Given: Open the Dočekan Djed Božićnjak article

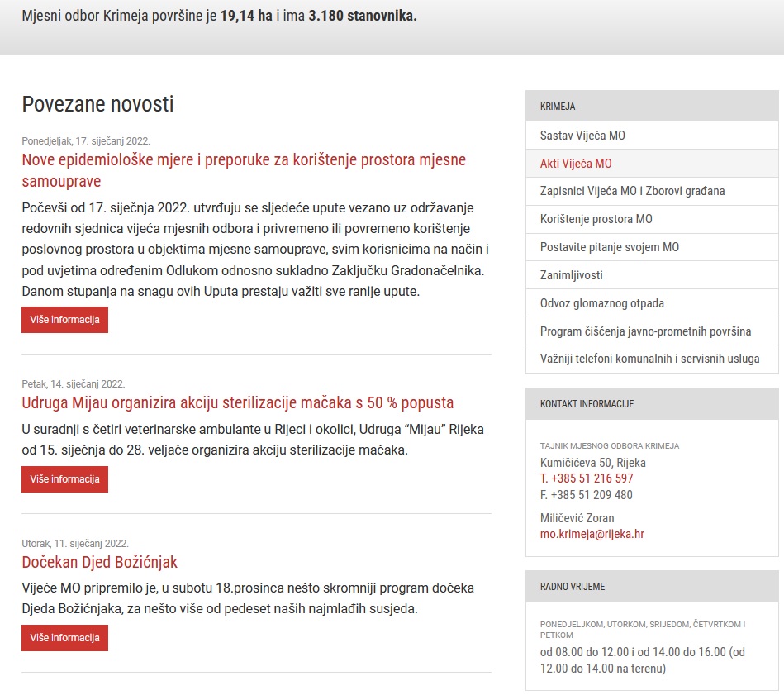Looking at the screenshot, I should tap(99, 563).
